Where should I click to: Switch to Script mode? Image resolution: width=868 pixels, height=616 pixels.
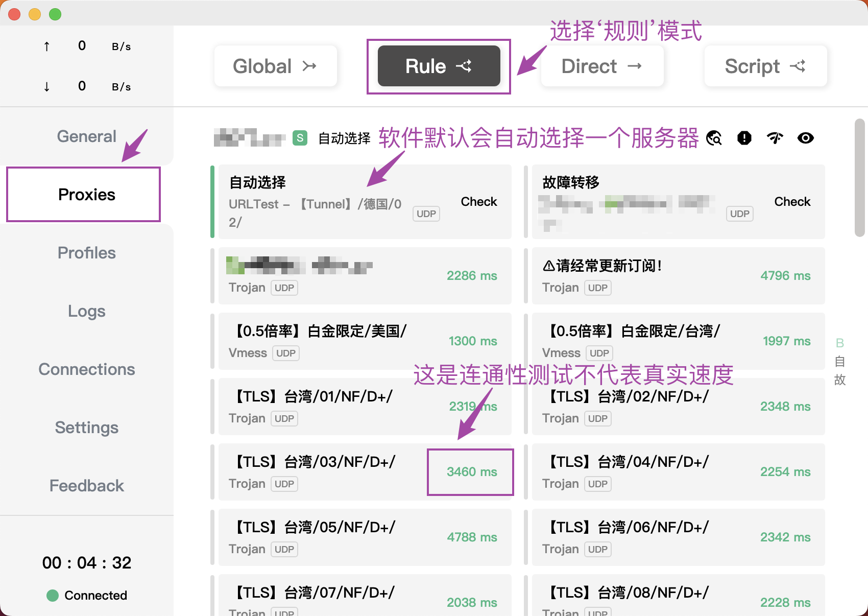click(x=765, y=66)
